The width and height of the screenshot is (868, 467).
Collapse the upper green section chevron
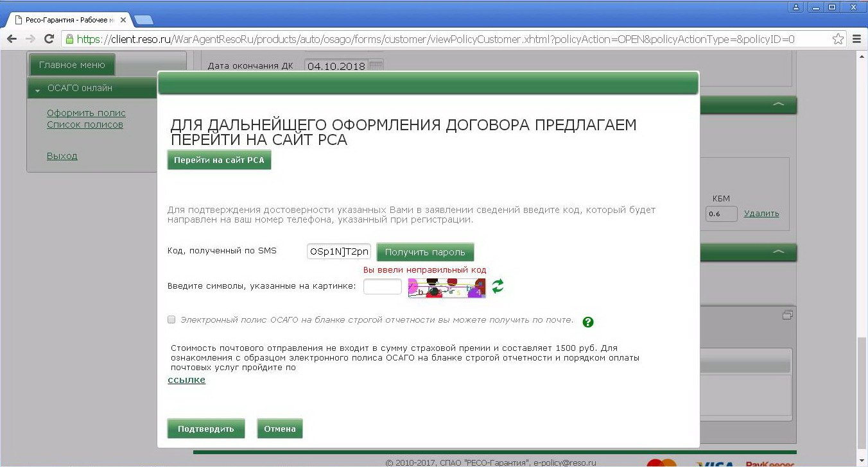[x=778, y=104]
